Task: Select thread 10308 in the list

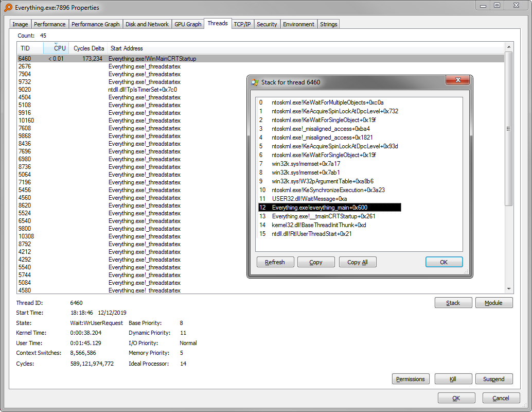Action: pos(260,236)
